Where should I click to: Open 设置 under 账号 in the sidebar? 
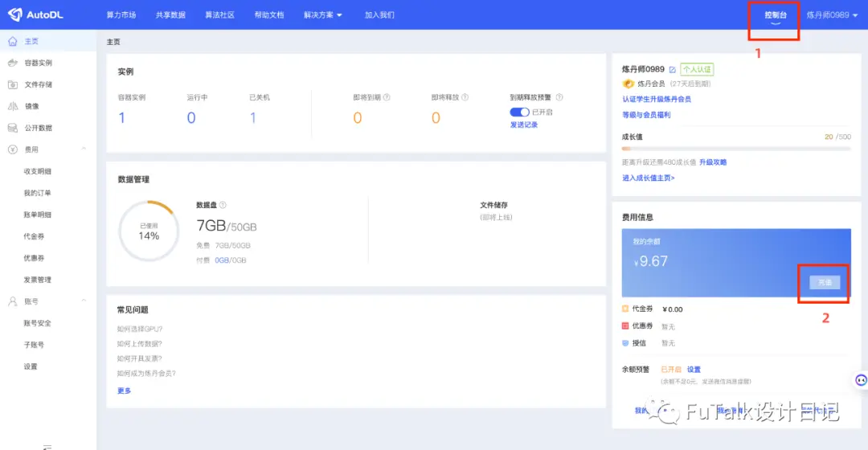tap(31, 366)
